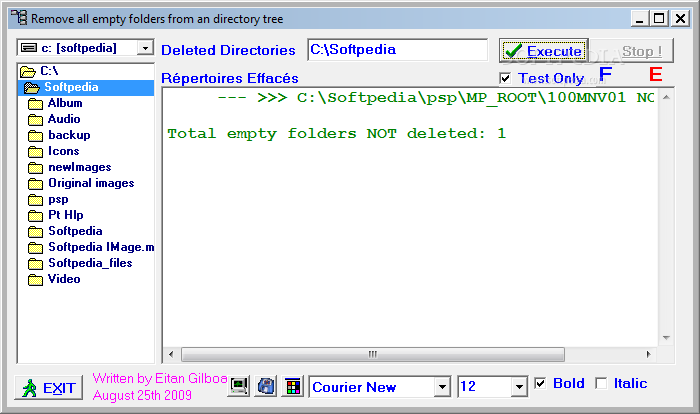Click the horizontal scrollbar left arrow

171,354
